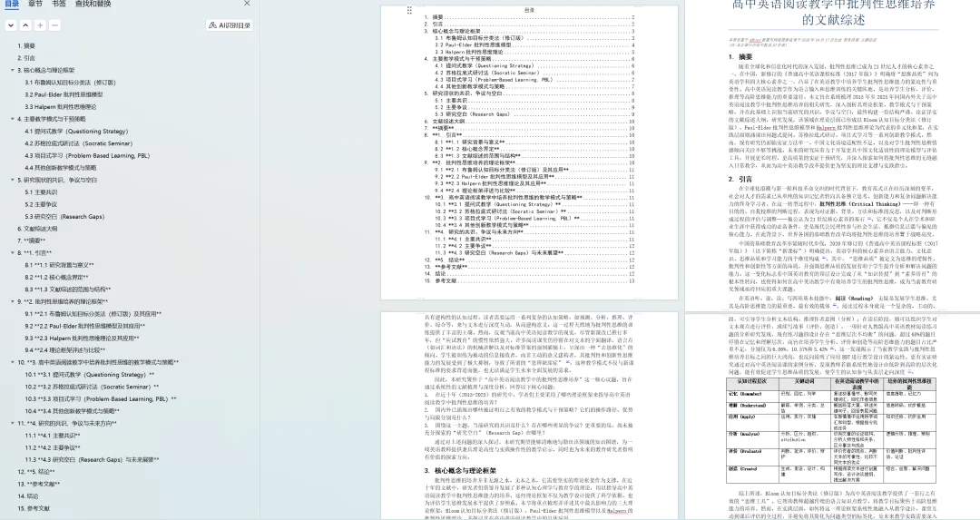Select outline entry '11.2 **4.2 主要争议**'
This screenshot has height=520, width=980.
pyautogui.click(x=53, y=447)
